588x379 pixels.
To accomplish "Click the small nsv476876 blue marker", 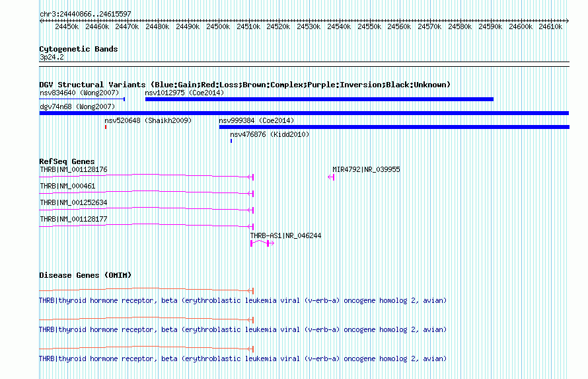I will pos(231,141).
